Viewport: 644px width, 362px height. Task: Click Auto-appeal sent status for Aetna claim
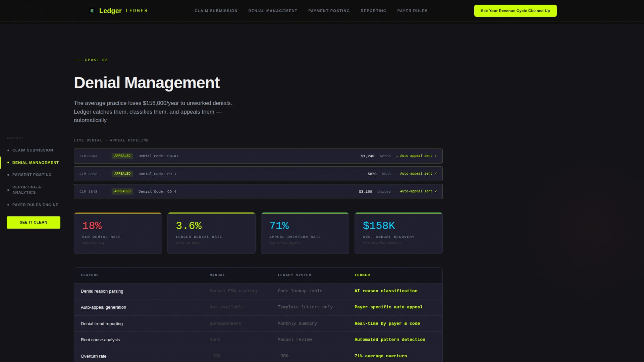pos(417,156)
